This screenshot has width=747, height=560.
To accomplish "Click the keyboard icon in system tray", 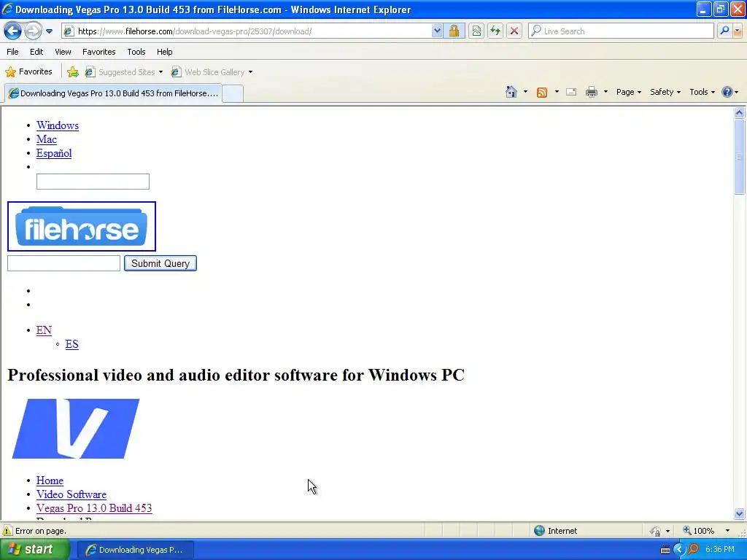I will coord(665,550).
